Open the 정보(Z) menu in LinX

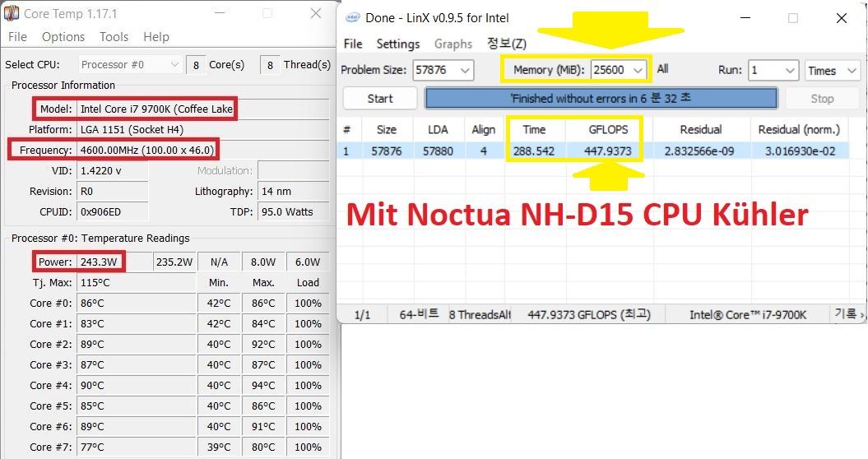(x=507, y=44)
